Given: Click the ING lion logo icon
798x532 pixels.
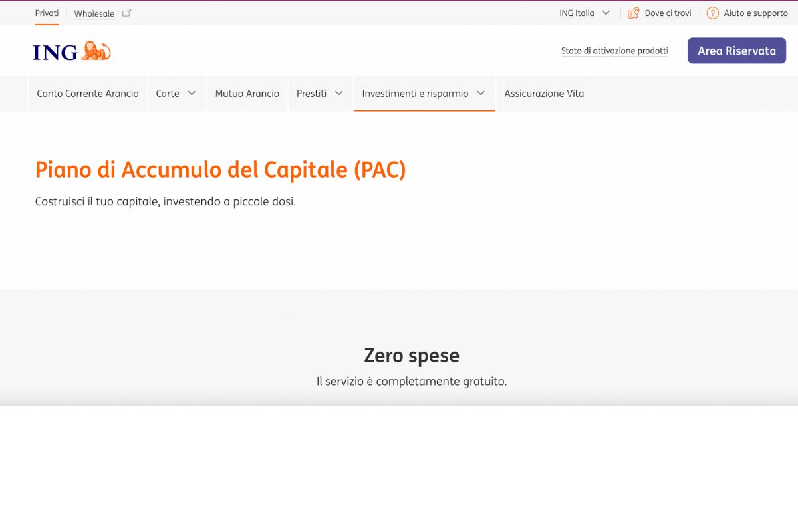Looking at the screenshot, I should point(96,51).
